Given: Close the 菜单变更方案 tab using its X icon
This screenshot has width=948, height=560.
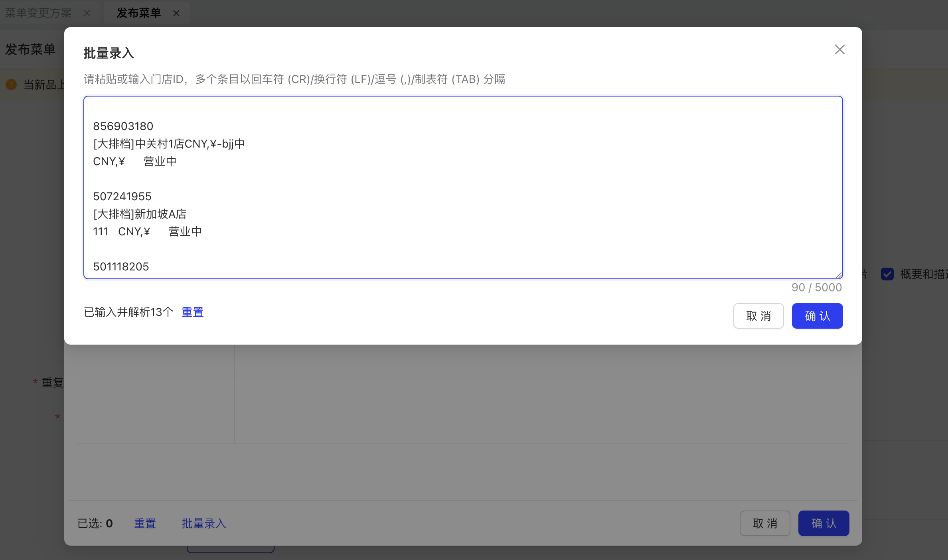Looking at the screenshot, I should pyautogui.click(x=87, y=13).
